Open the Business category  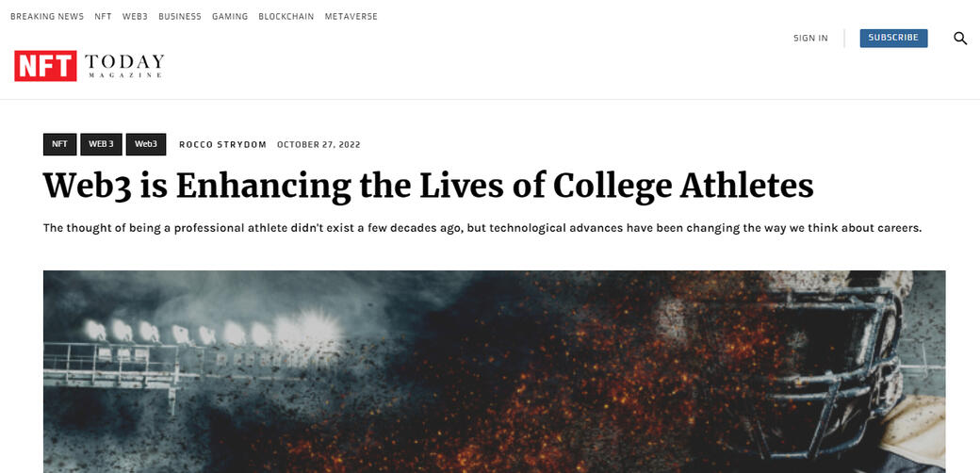point(180,17)
